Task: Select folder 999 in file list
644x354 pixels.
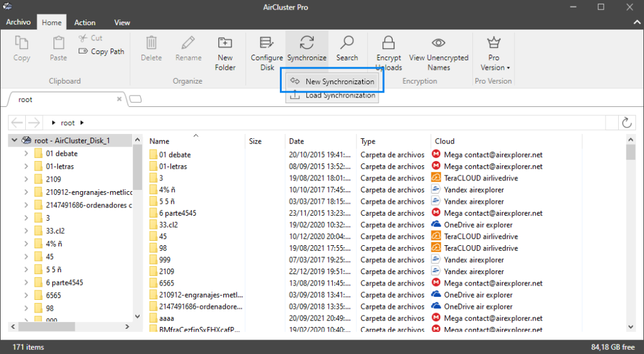Action: click(x=165, y=260)
